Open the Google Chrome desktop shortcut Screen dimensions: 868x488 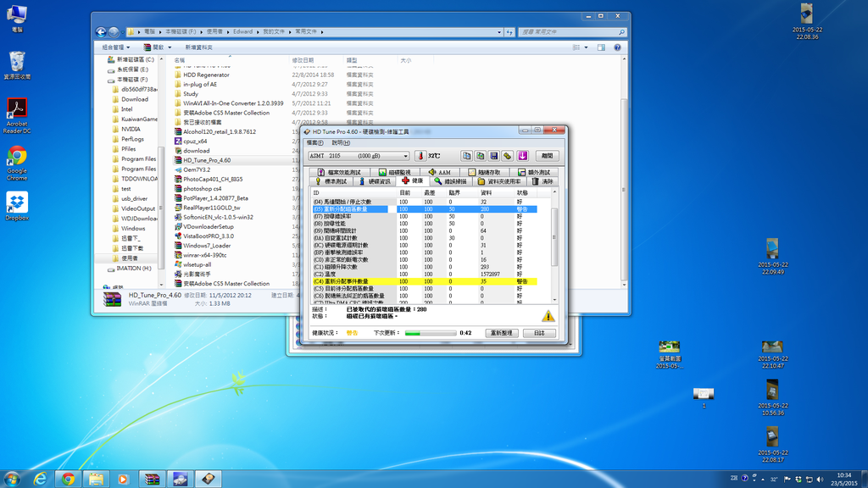coord(17,164)
